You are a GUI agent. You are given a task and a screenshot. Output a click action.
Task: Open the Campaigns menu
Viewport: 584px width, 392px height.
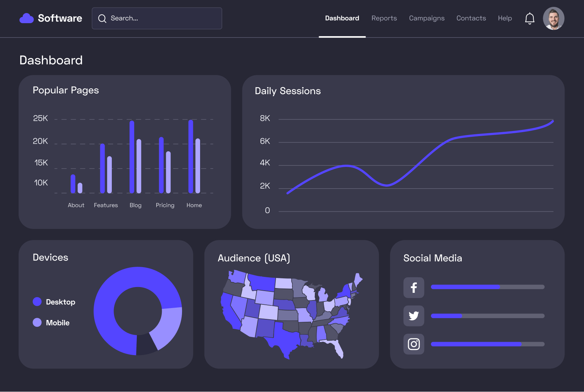427,18
